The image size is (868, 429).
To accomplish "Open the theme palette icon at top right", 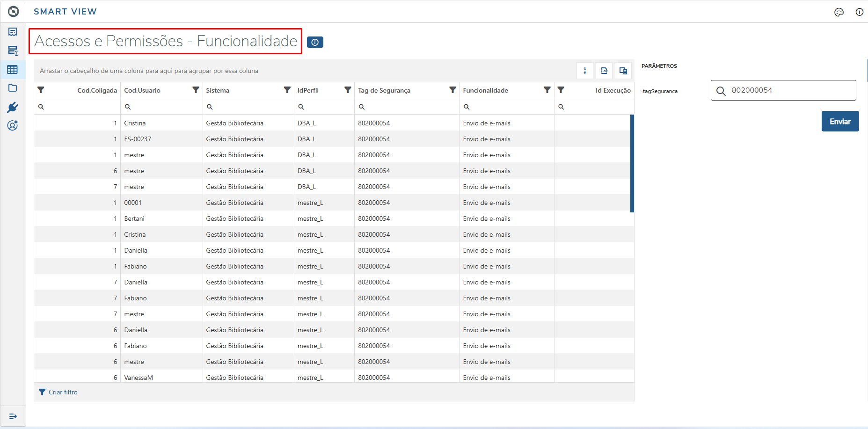I will (839, 12).
